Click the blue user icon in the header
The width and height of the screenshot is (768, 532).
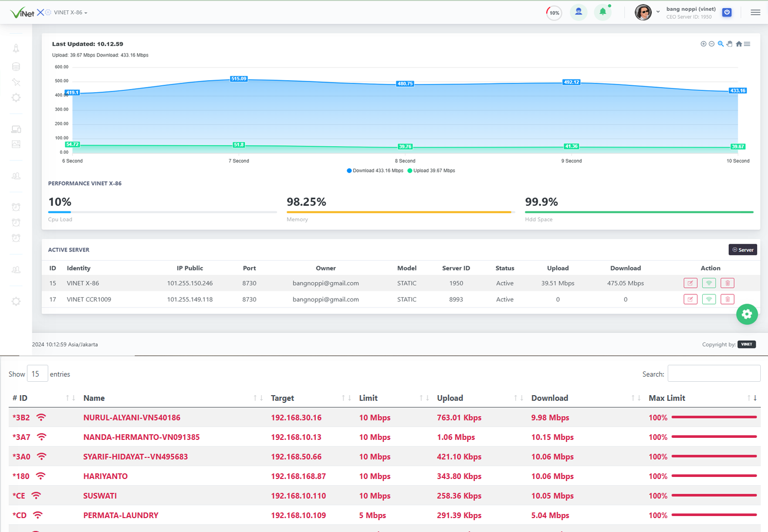coord(579,12)
